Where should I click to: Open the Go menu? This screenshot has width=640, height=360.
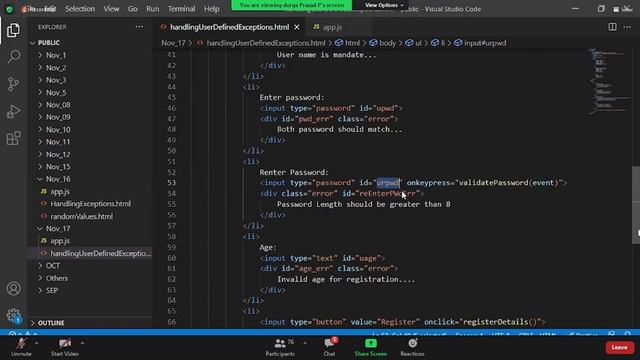[133, 9]
